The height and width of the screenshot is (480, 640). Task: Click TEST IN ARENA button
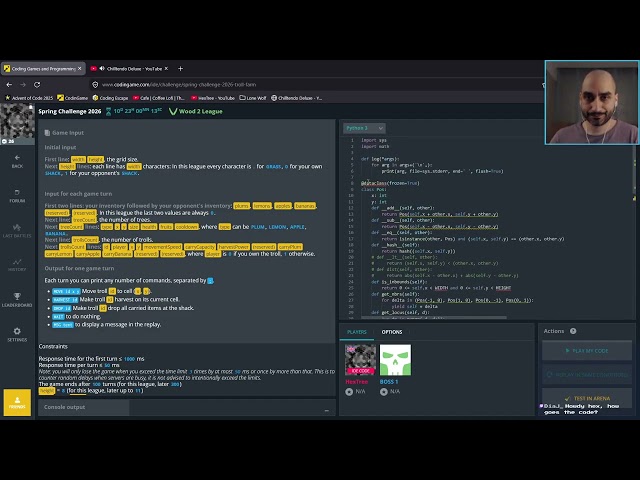point(587,398)
